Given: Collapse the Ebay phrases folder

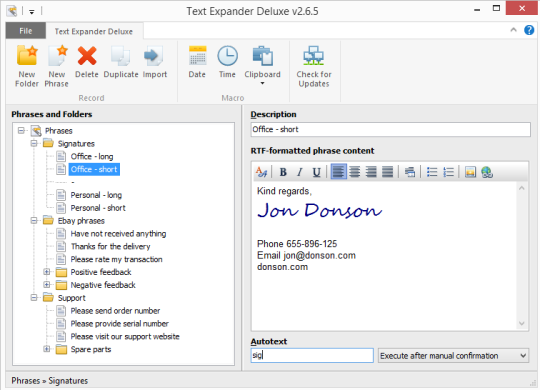Looking at the screenshot, I should click(34, 220).
